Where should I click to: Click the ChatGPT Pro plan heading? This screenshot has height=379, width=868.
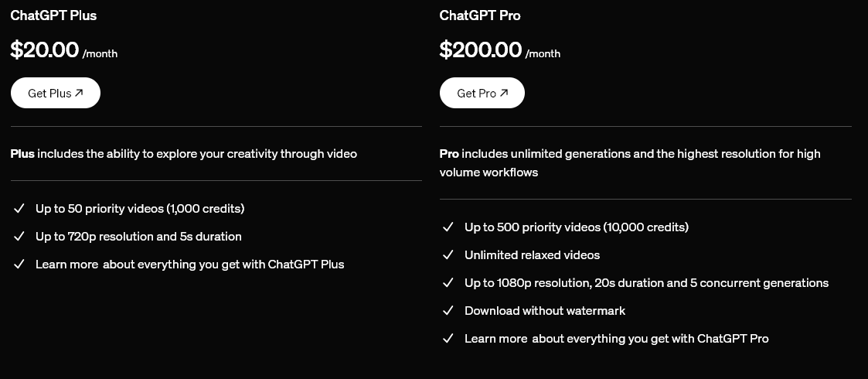click(480, 15)
